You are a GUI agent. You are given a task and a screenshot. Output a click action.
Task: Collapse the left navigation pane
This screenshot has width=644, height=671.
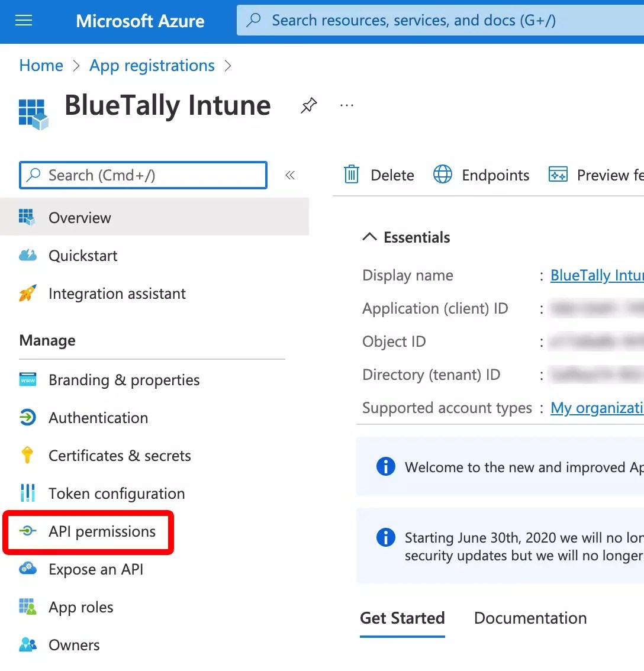pos(289,175)
